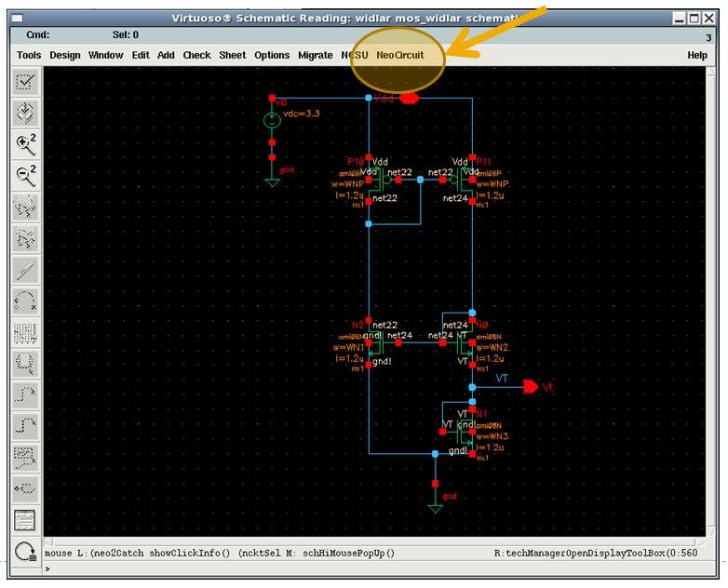Open the Help menu
Screen dimensions: 728x588
point(697,55)
